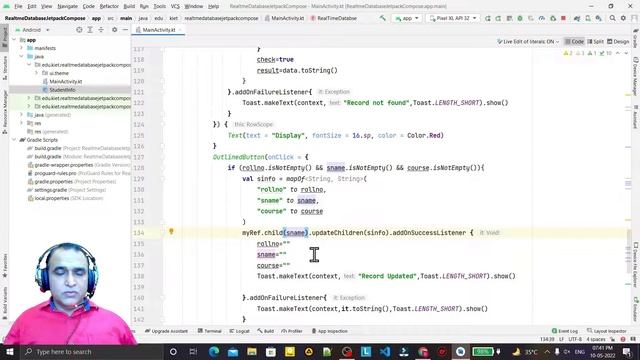Click the Make Project hammer icon
Screen dimensions: 640x360
click(x=382, y=18)
